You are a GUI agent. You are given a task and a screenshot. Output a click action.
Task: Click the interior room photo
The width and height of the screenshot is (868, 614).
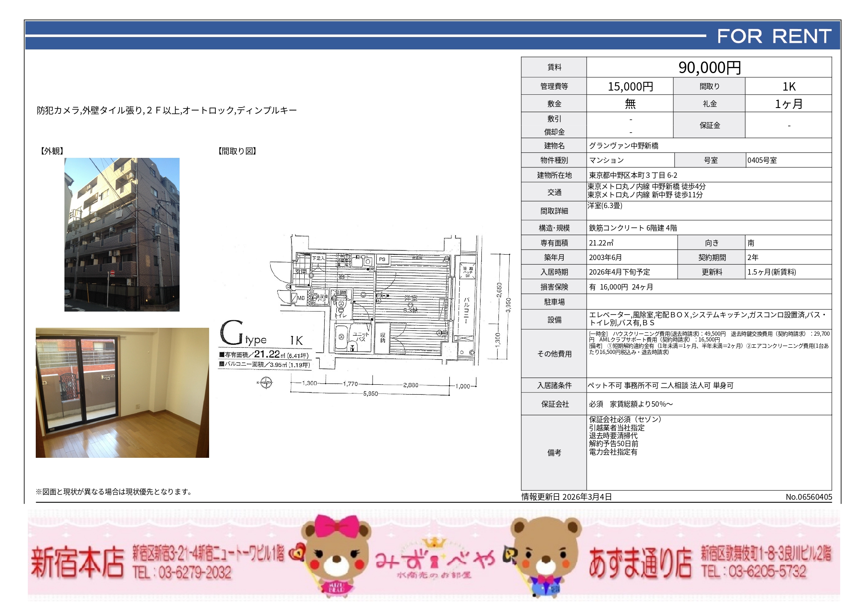click(x=122, y=393)
